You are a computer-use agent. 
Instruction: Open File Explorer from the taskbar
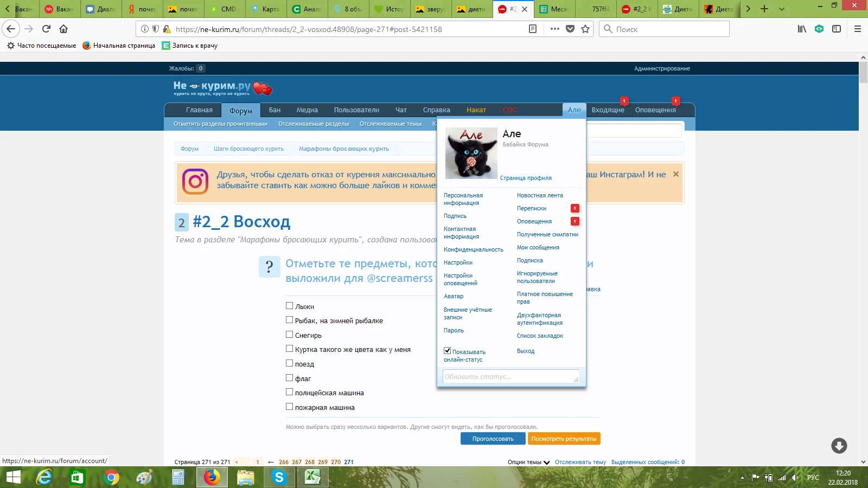tap(246, 477)
